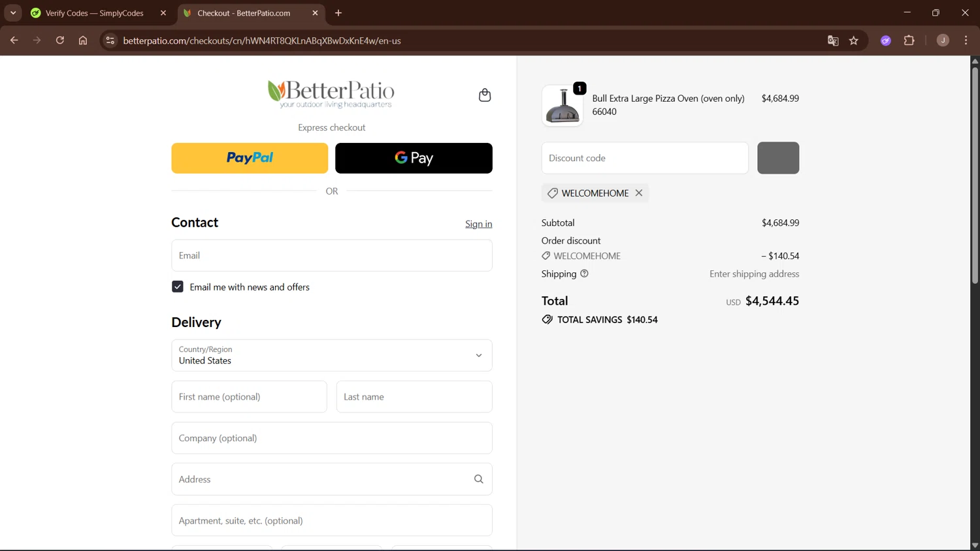Click the Order discount WELCOMEHOME line
Screen dimensions: 980x551
click(670, 256)
